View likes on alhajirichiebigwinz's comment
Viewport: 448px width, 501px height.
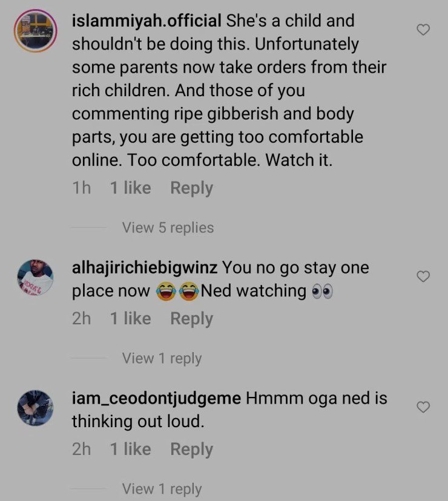pyautogui.click(x=130, y=319)
